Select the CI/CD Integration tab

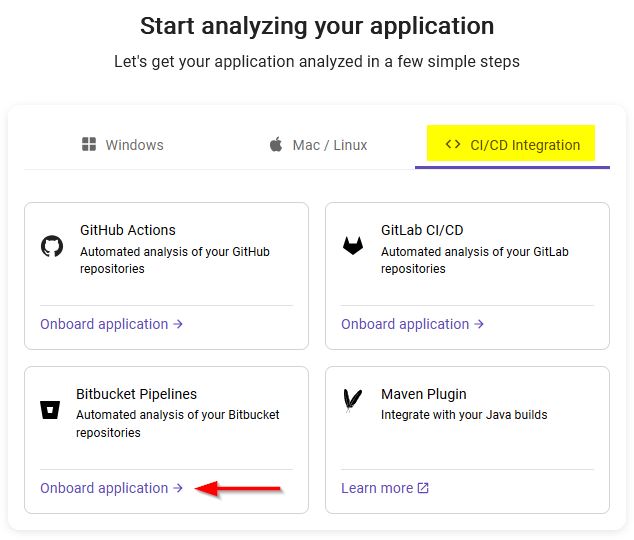click(512, 145)
